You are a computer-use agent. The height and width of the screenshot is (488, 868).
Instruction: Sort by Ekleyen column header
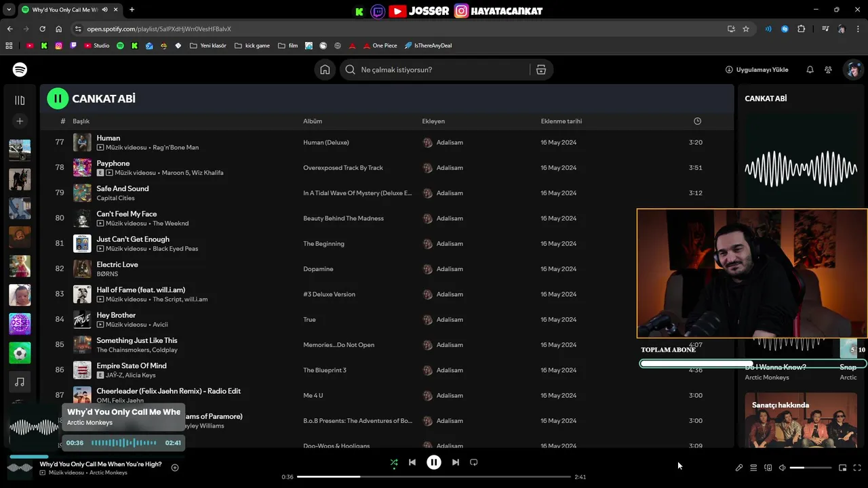click(x=433, y=121)
